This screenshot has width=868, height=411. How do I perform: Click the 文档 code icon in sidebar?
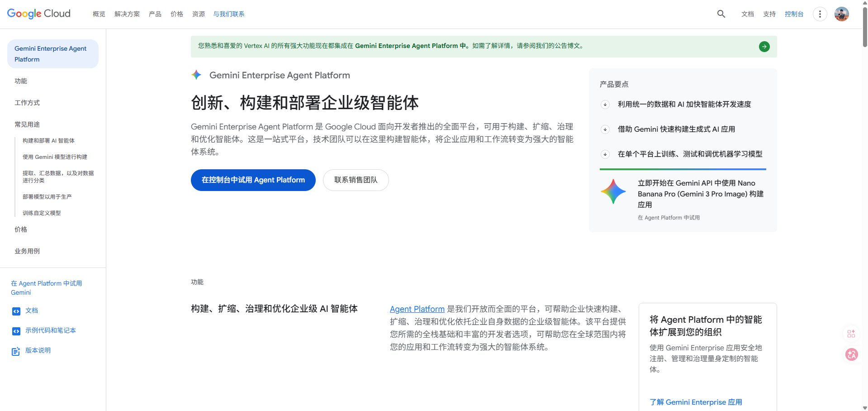point(16,311)
